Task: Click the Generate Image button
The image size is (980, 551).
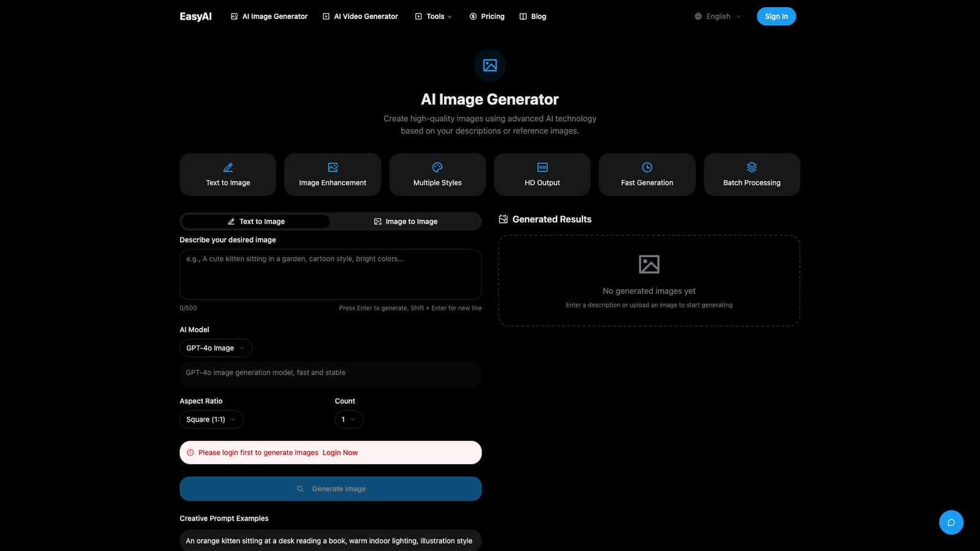Action: [x=331, y=489]
